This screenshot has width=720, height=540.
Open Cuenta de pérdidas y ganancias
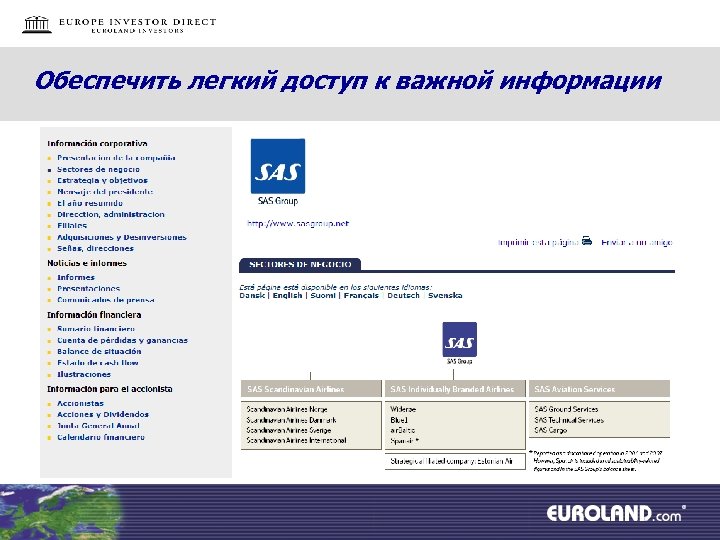tap(123, 340)
